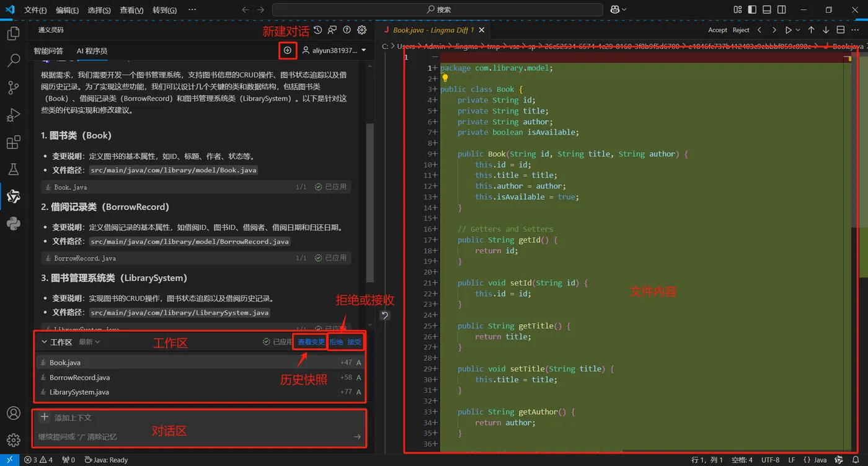Open the 编辑(E) menu
The image size is (868, 466).
[x=67, y=10]
